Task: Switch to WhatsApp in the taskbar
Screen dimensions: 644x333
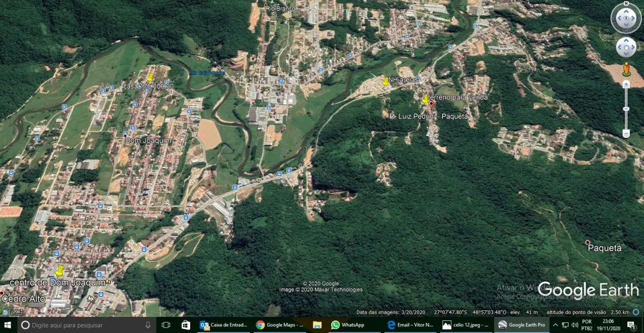Action: pos(348,325)
